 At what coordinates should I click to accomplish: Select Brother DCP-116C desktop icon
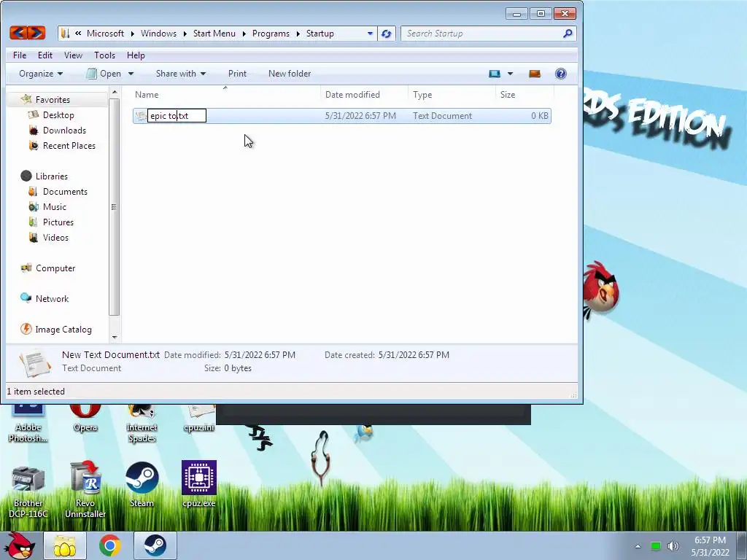[28, 491]
